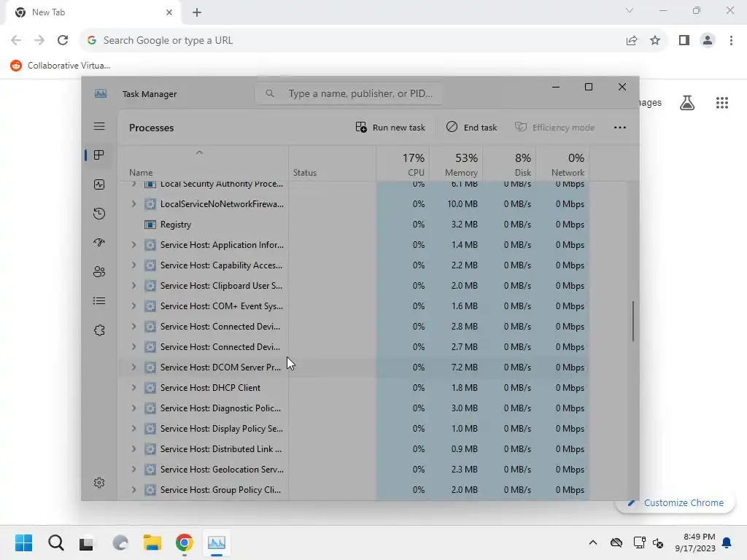The width and height of the screenshot is (747, 560).
Task: Toggle Chrome side panel icon
Action: (x=684, y=41)
